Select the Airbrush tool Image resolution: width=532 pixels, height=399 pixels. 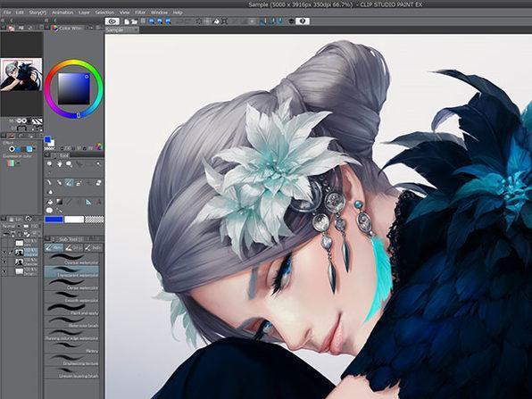pyautogui.click(x=79, y=183)
